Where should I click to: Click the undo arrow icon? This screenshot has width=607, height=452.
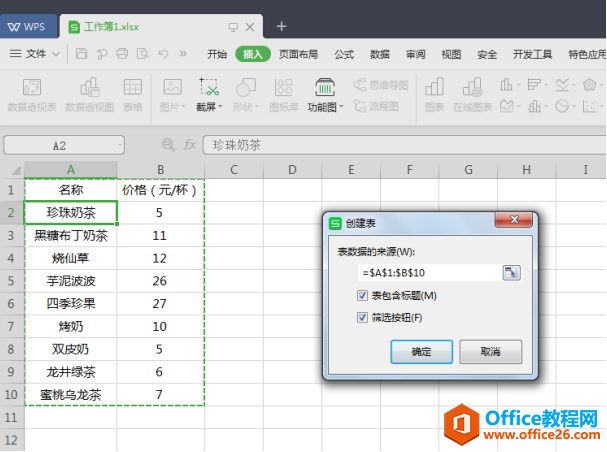tap(163, 53)
